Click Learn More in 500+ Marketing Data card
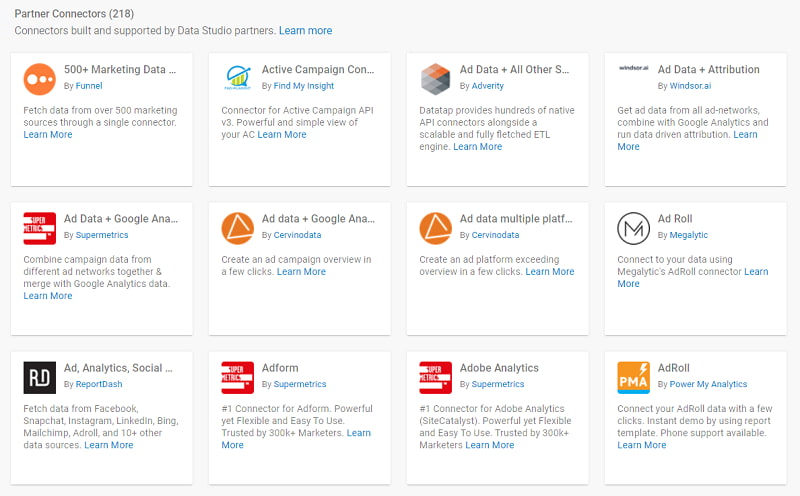The height and width of the screenshot is (496, 800). (47, 135)
